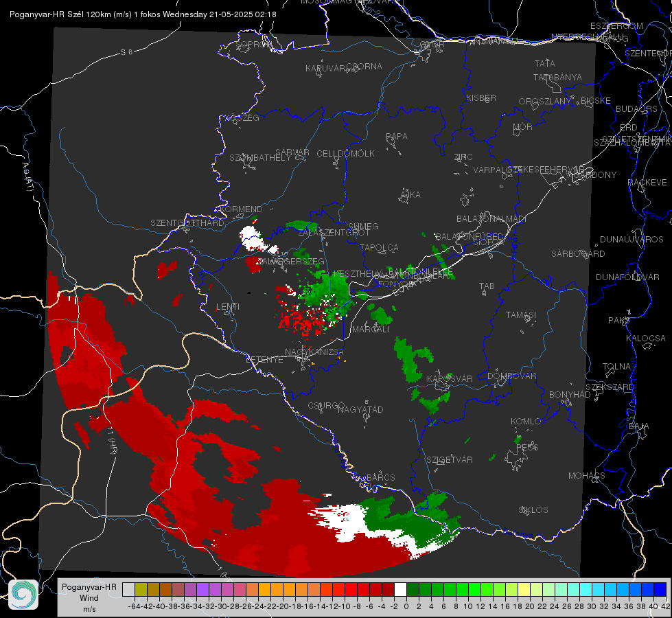Click the TATABANYA city label
The width and height of the screenshot is (672, 618).
557,77
